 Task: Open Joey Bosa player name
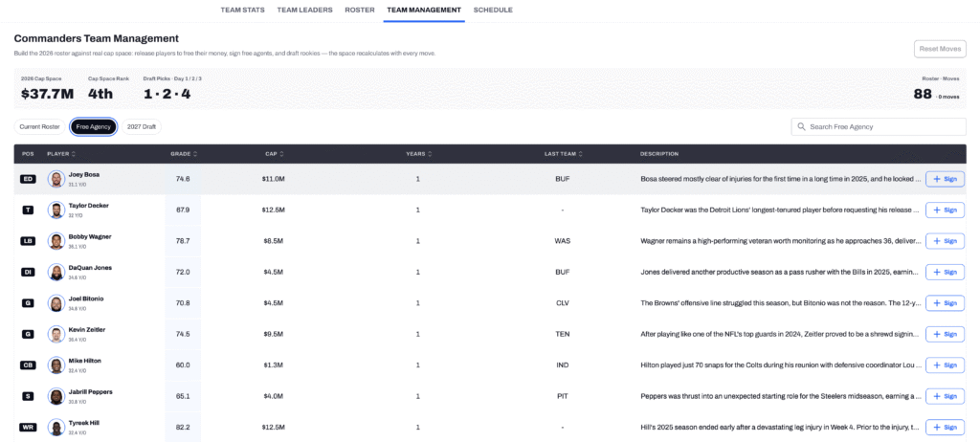pos(84,175)
